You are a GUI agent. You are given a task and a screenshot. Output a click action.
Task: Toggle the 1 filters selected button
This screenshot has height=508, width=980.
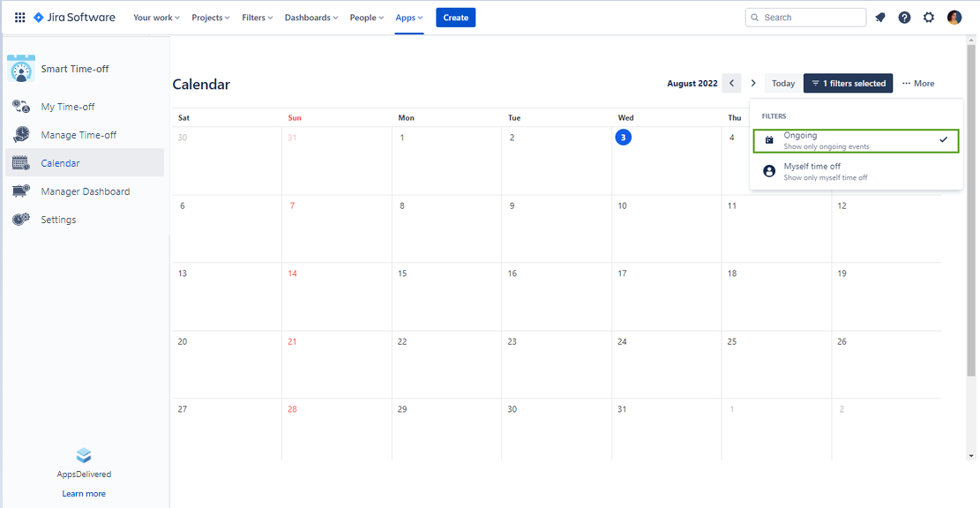pos(848,84)
